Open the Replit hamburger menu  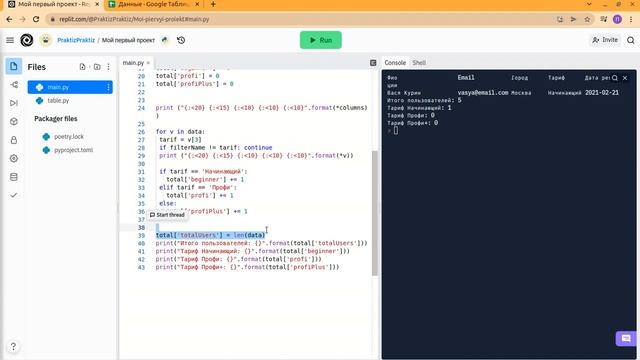pyautogui.click(x=10, y=40)
